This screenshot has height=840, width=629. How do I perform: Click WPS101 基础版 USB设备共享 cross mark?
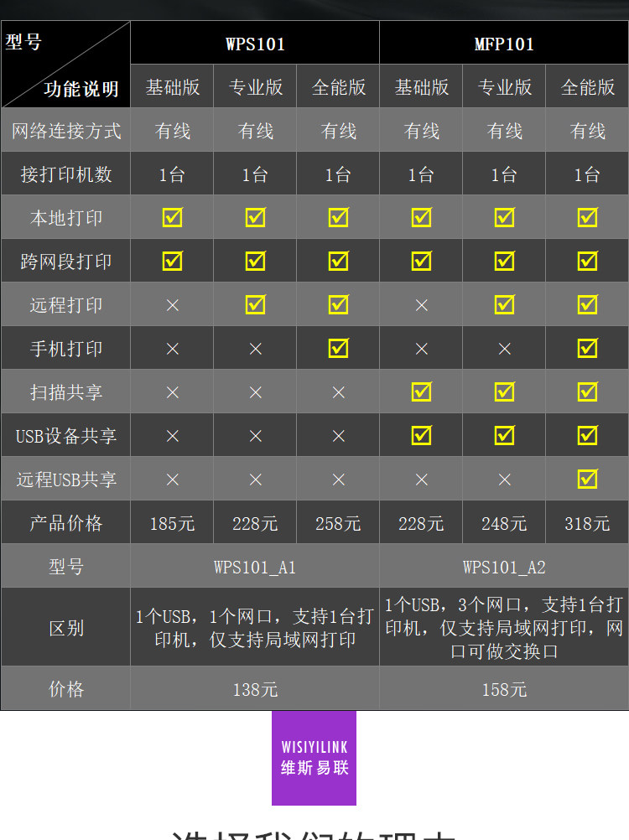click(173, 436)
